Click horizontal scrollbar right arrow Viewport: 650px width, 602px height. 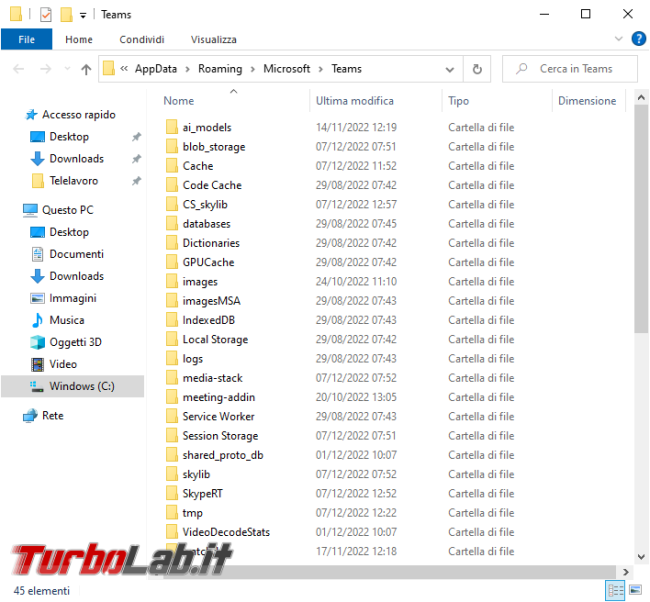(626, 572)
